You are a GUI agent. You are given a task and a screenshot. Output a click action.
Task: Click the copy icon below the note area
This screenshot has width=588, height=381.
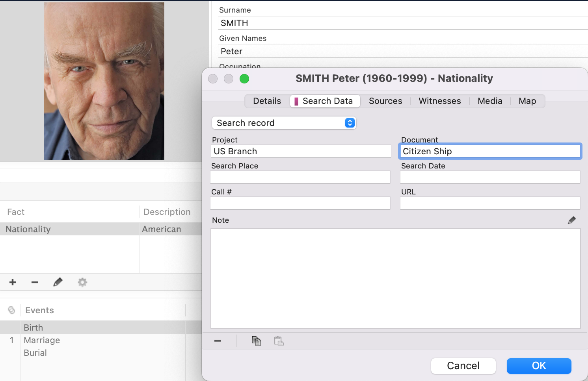[257, 341]
